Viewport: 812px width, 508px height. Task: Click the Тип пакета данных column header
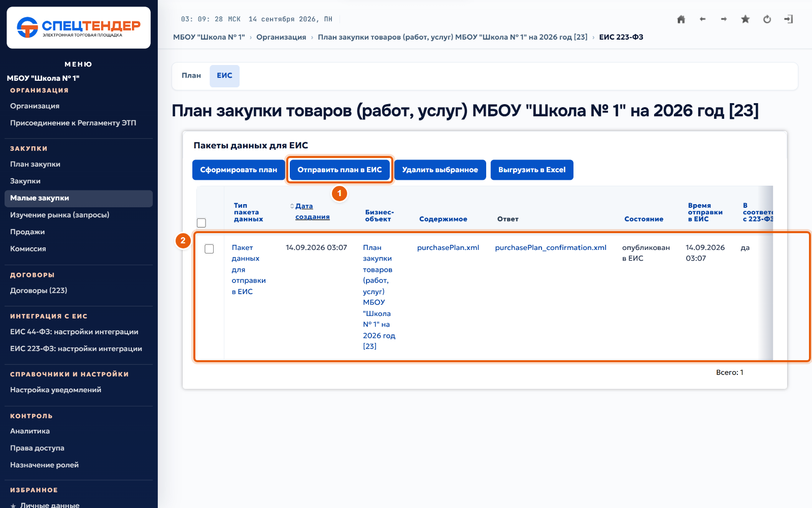[x=249, y=212]
